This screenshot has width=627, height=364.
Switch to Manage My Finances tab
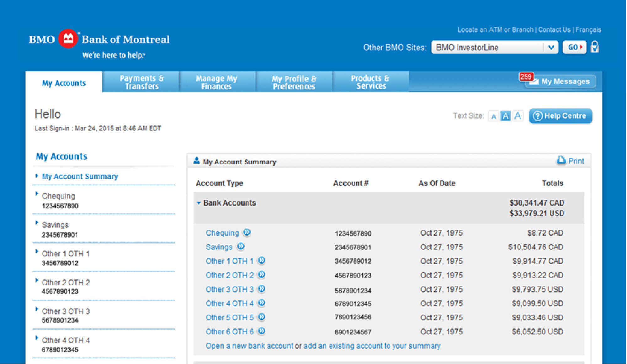click(x=216, y=82)
